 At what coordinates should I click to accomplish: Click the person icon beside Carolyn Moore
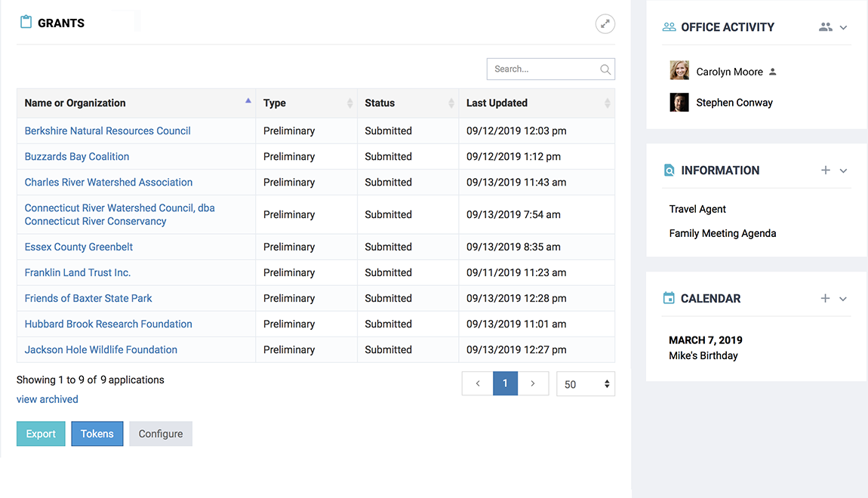pos(772,72)
